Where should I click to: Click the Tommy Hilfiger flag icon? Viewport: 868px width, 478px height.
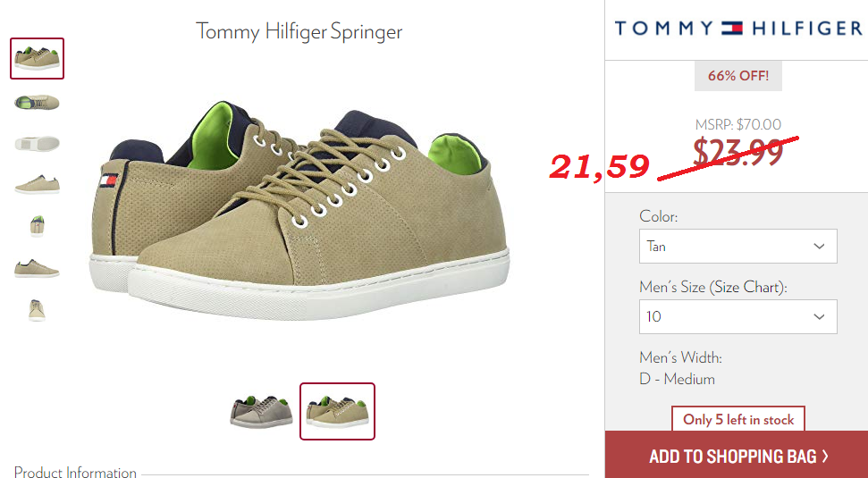point(732,28)
